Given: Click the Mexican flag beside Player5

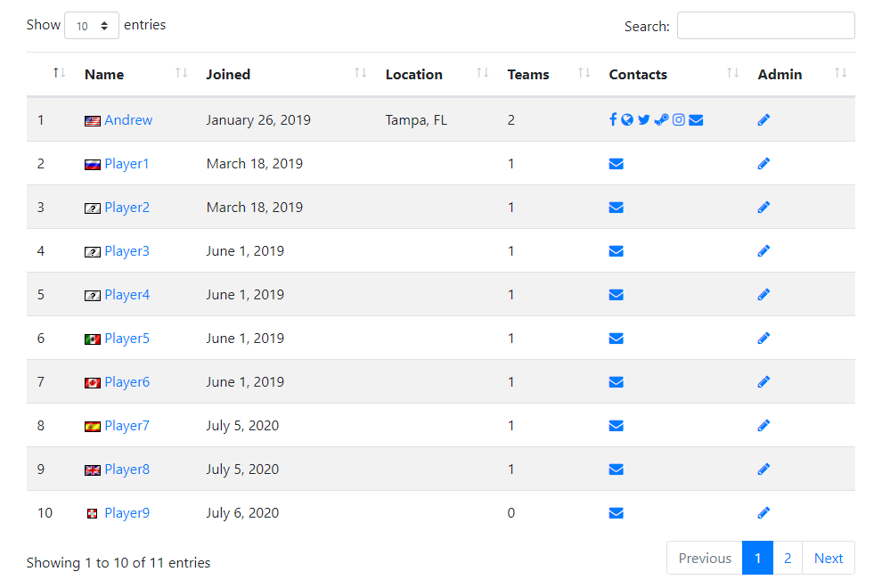Looking at the screenshot, I should coord(93,339).
